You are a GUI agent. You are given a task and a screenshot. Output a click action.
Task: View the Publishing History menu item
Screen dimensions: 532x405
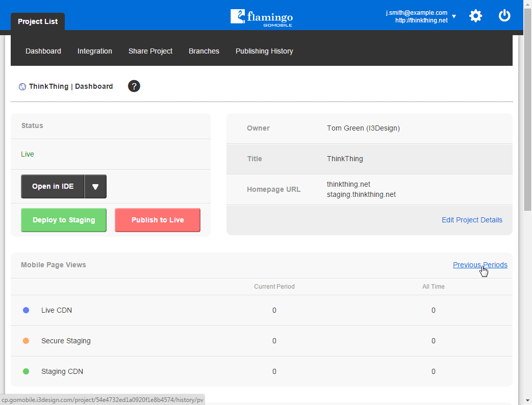pyautogui.click(x=264, y=51)
